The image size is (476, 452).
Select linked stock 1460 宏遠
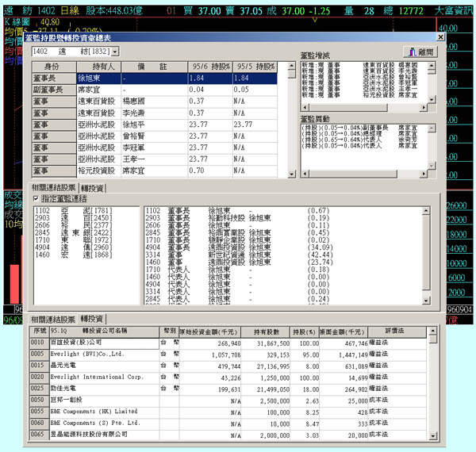74,255
